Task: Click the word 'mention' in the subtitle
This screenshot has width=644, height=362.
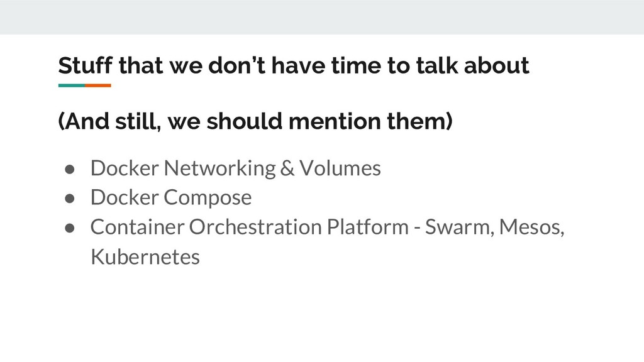Action: [335, 121]
